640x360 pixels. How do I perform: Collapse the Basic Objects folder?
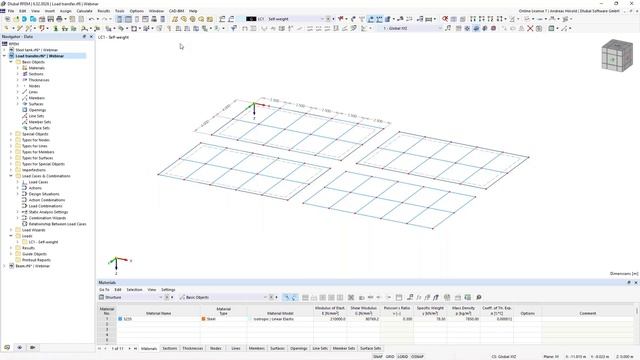click(11, 62)
